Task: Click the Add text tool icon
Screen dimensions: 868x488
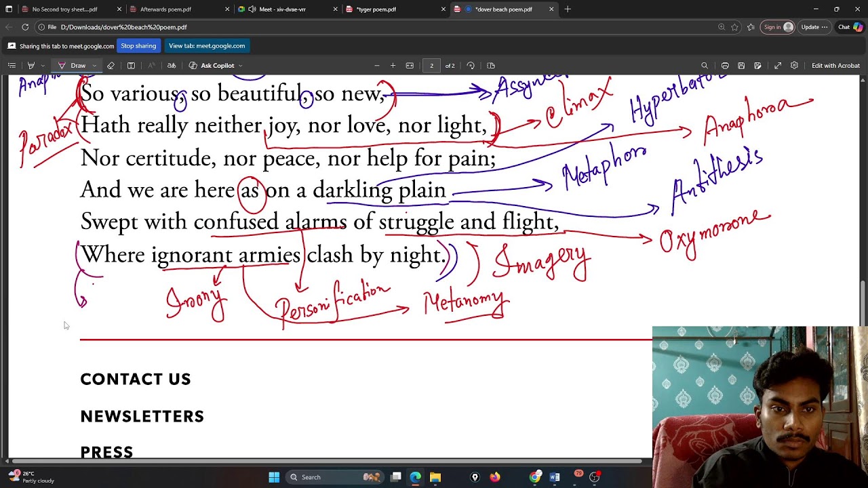Action: (131, 66)
